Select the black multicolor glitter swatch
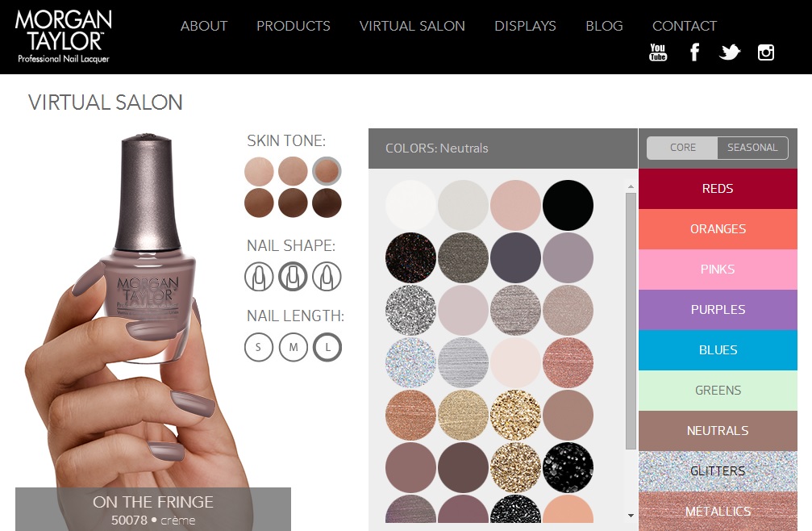This screenshot has width=812, height=531. (x=410, y=257)
